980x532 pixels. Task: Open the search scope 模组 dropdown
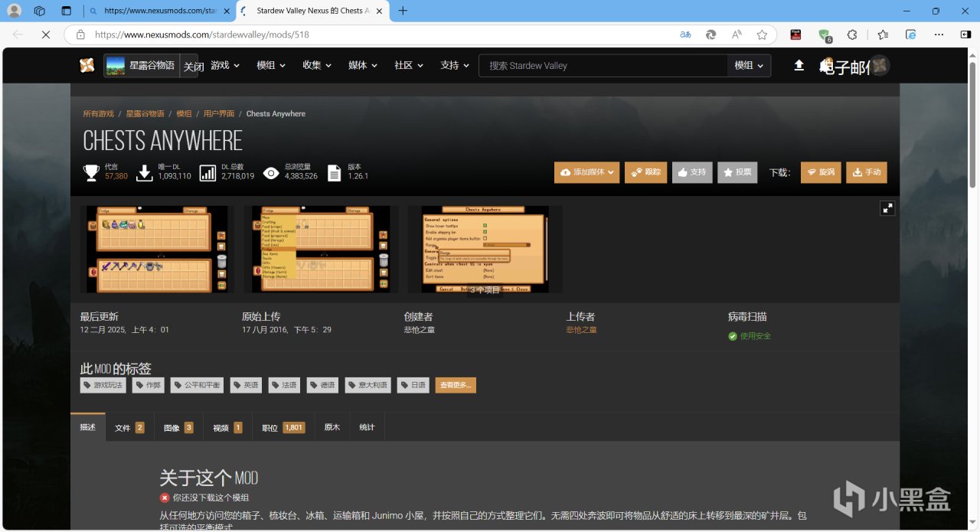(749, 66)
